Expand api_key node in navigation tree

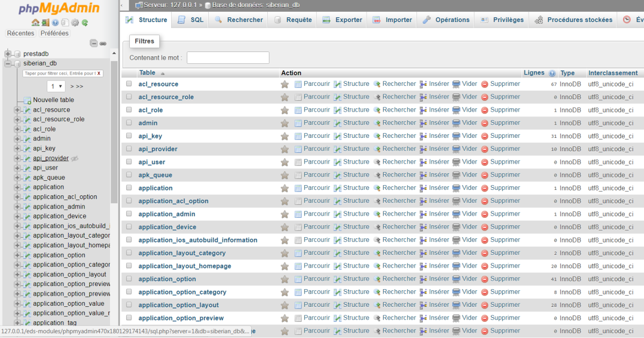[x=17, y=149]
